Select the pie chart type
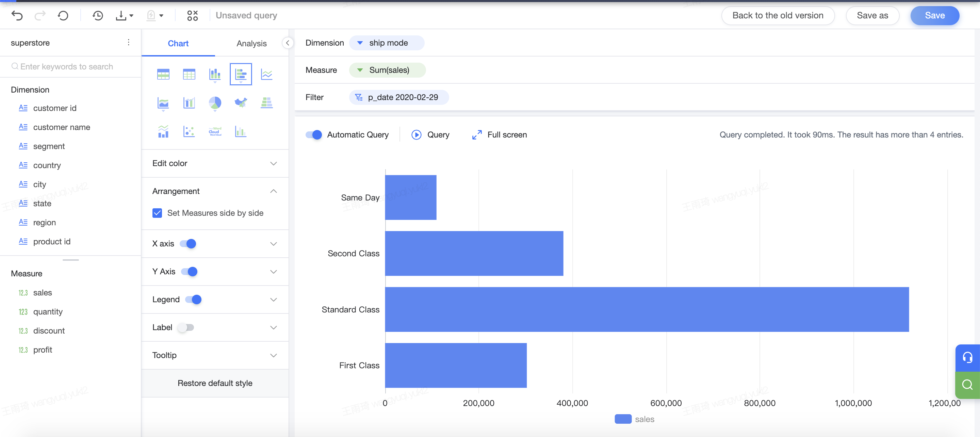 215,103
